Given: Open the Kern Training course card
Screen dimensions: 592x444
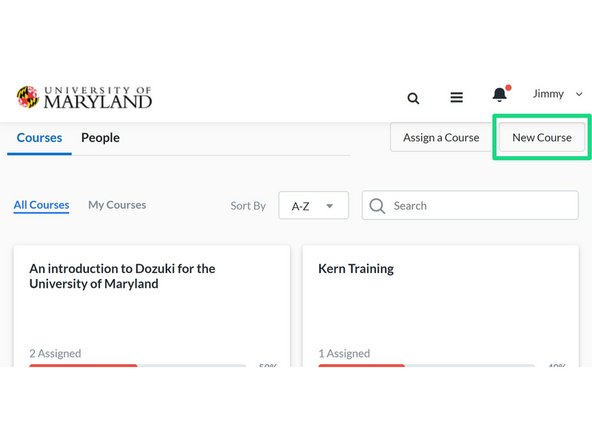Looking at the screenshot, I should coord(441,306).
